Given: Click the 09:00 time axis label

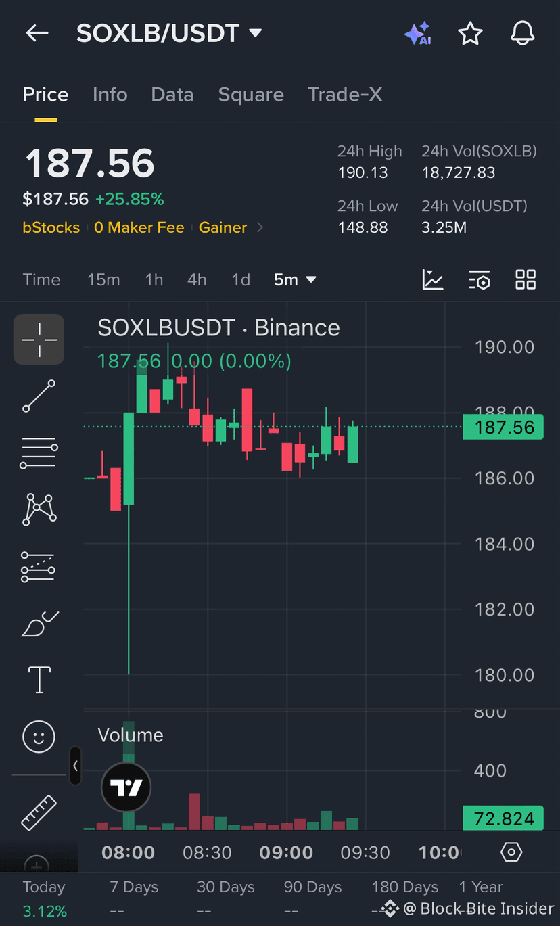Looking at the screenshot, I should coord(286,852).
